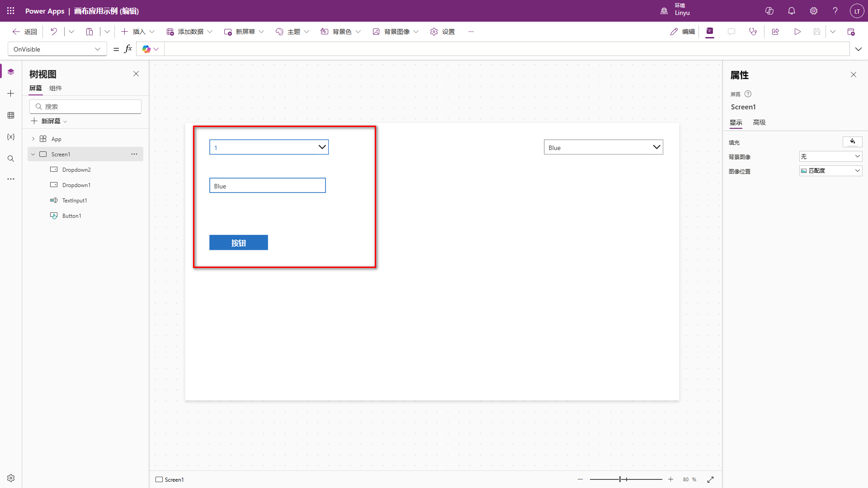
Task: Collapse the Screen1 tree node
Action: [33, 154]
